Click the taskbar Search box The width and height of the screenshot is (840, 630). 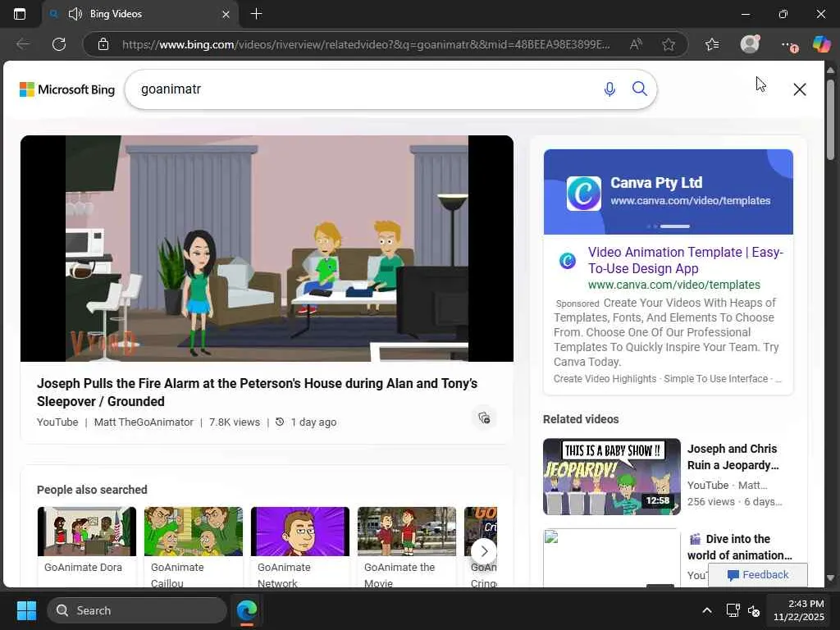[x=137, y=610]
